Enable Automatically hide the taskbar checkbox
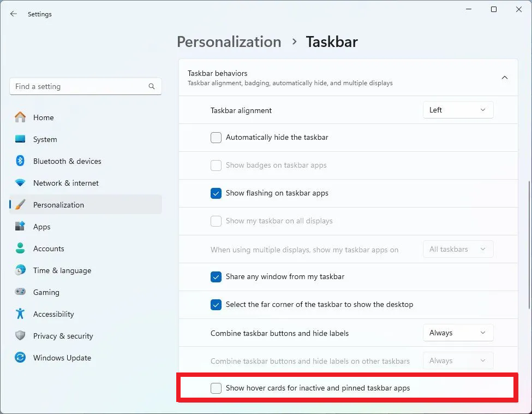 click(x=216, y=138)
